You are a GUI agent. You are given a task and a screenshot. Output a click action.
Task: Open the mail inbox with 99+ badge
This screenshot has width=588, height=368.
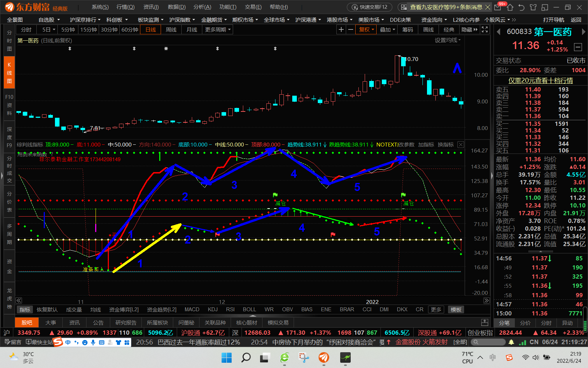498,7
